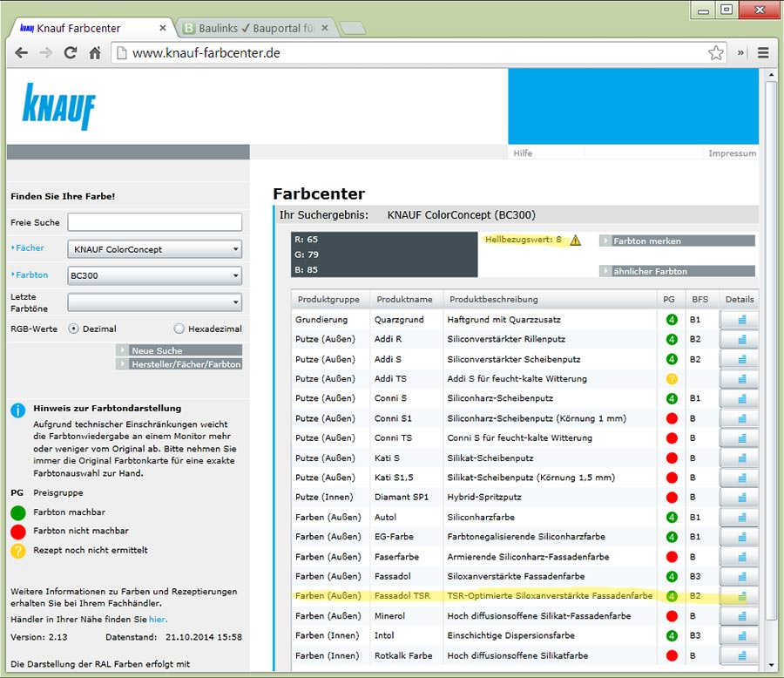Click the page scrollbar up arrow
The height and width of the screenshot is (678, 784).
tap(771, 75)
